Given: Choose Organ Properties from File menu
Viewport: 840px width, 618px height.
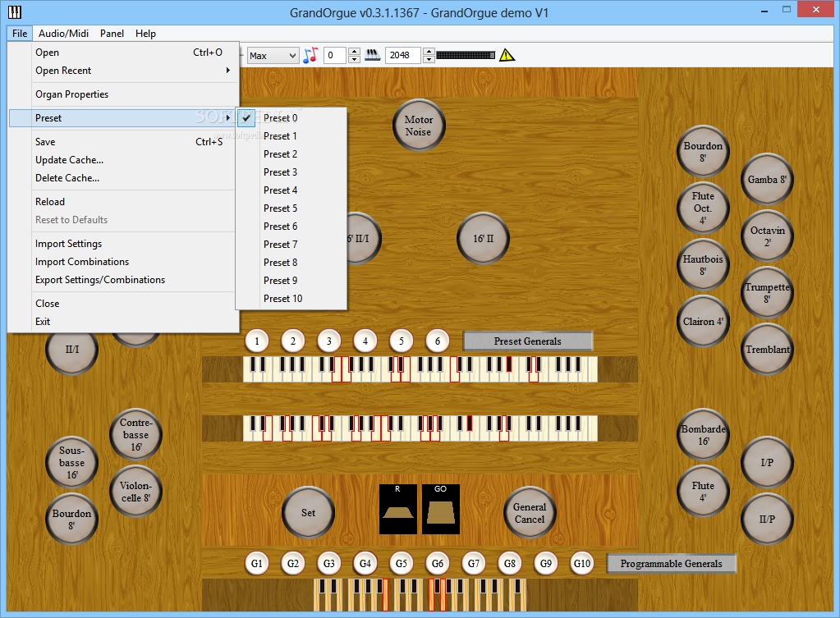Looking at the screenshot, I should (122, 94).
